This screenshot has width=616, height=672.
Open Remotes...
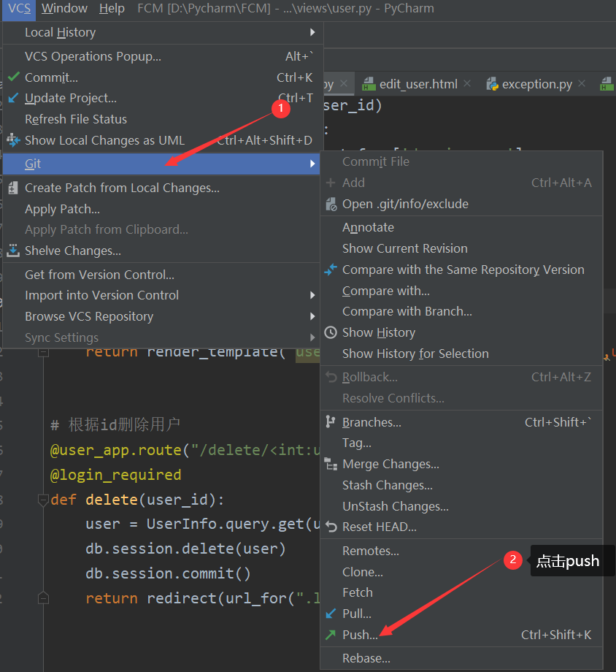point(461,551)
